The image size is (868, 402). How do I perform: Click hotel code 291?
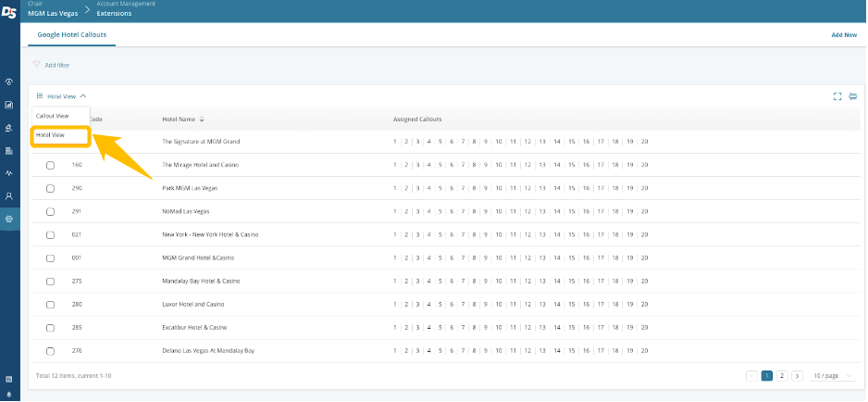click(x=77, y=212)
